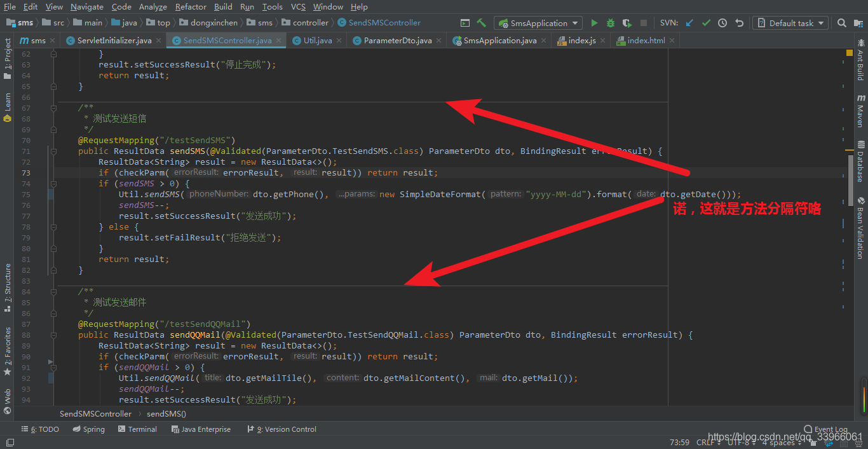The image size is (868, 449).
Task: Open the Bean Validation tool window
Action: coord(861,227)
